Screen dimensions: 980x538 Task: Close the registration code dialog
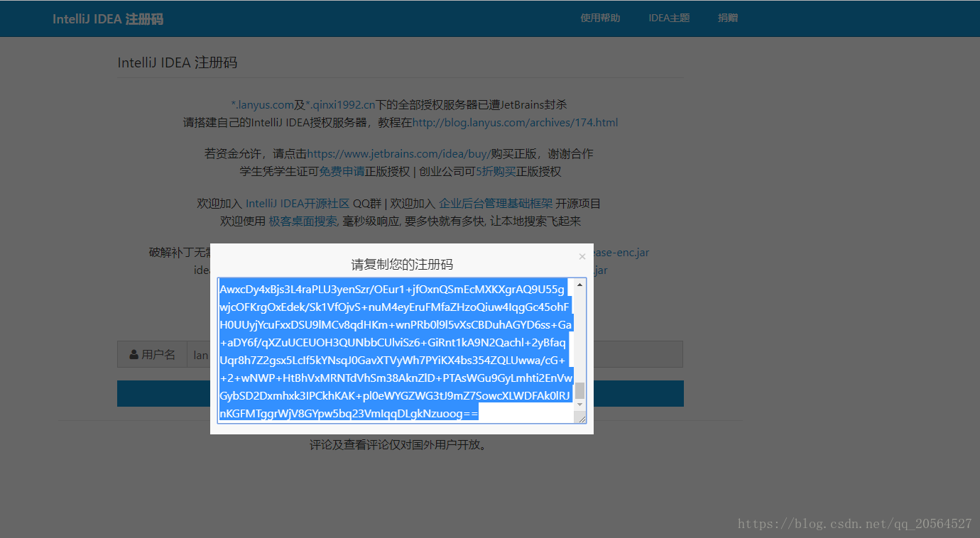click(582, 257)
